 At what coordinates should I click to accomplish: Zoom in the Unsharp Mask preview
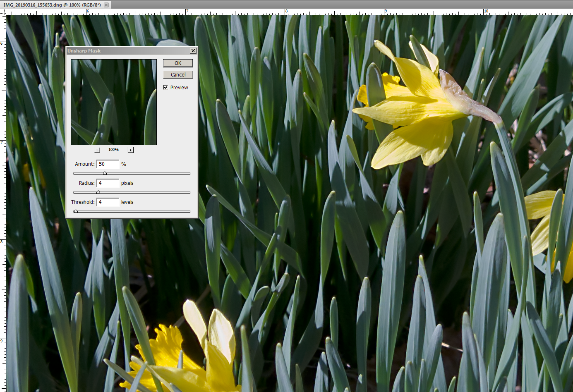pos(131,150)
